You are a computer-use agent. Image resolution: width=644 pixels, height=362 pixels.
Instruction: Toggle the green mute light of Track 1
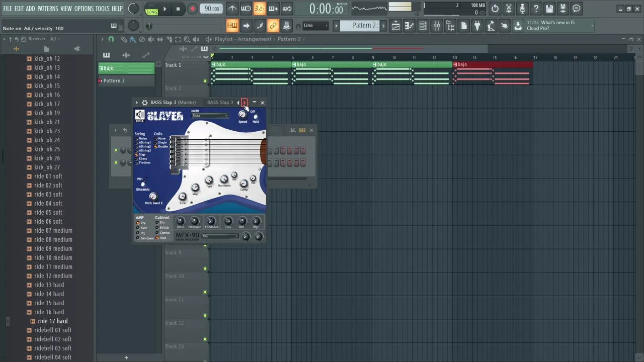(x=205, y=81)
